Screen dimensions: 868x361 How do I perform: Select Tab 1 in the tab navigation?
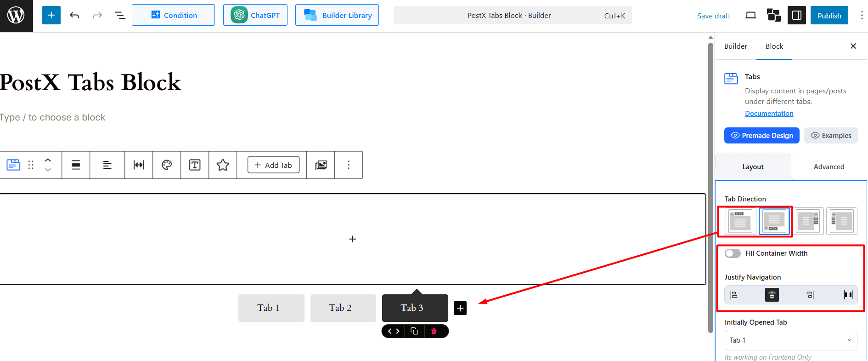point(271,308)
